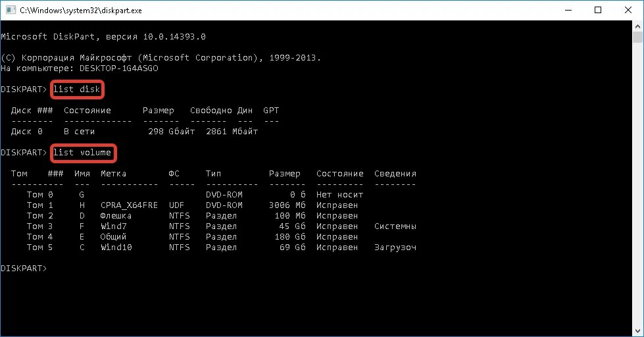Image resolution: width=644 pixels, height=337 pixels.
Task: Click the volume label 'CPRA_X64FRE'
Action: [129, 205]
